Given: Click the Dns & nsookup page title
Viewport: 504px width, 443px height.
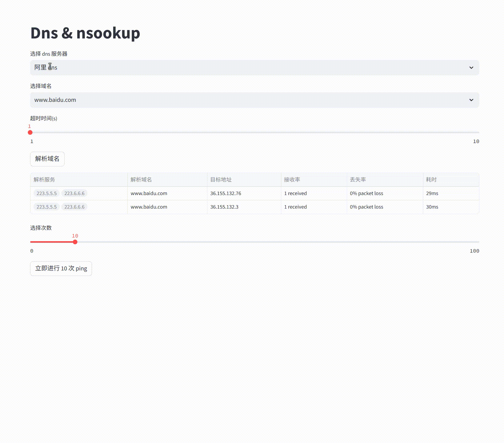Looking at the screenshot, I should 85,33.
